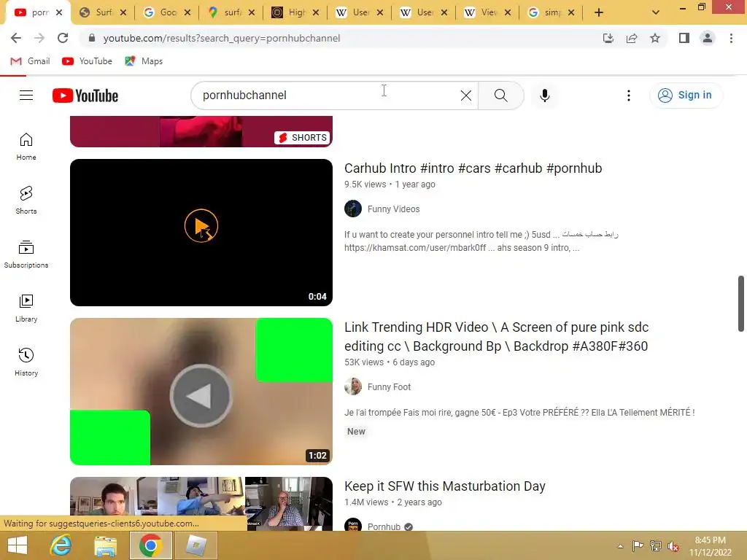The height and width of the screenshot is (560, 747).
Task: Play the Carhub Intro thumbnail
Action: coord(201,233)
